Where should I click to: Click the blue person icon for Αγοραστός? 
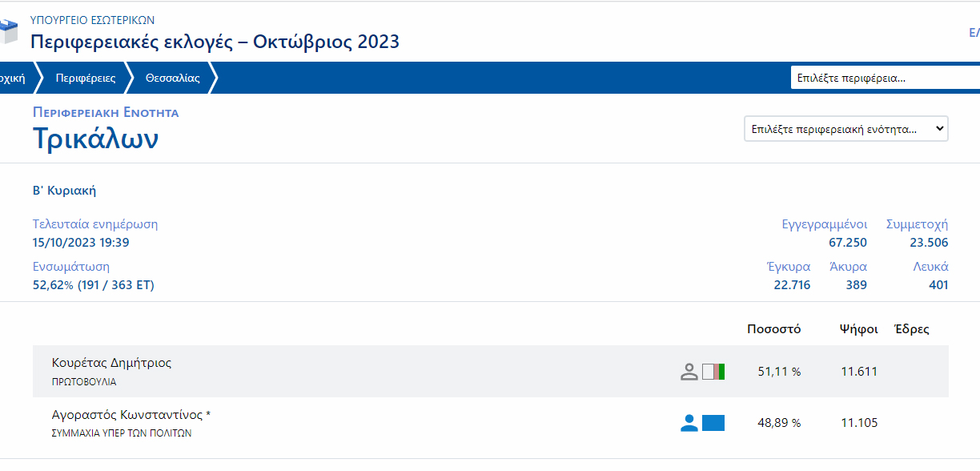coord(689,423)
